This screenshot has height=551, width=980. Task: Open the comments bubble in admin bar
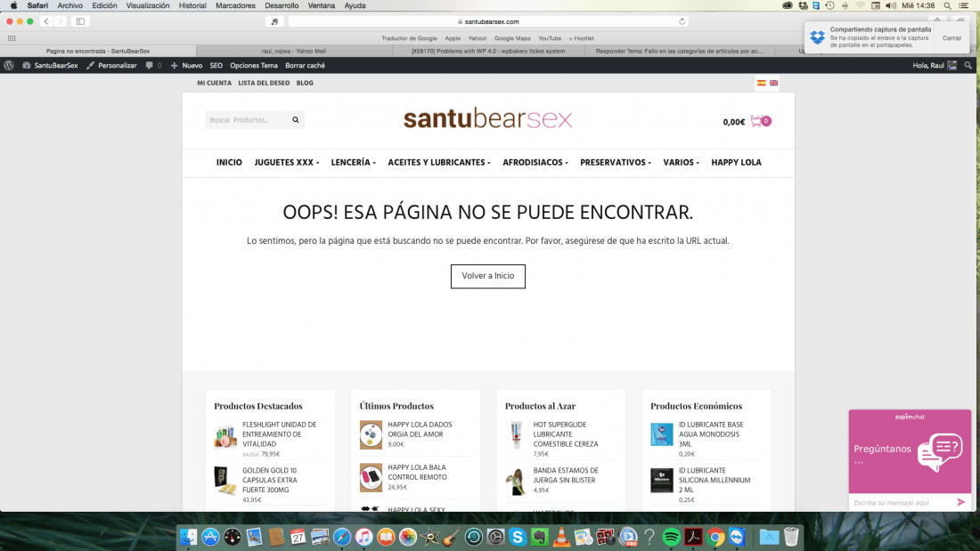(153, 66)
